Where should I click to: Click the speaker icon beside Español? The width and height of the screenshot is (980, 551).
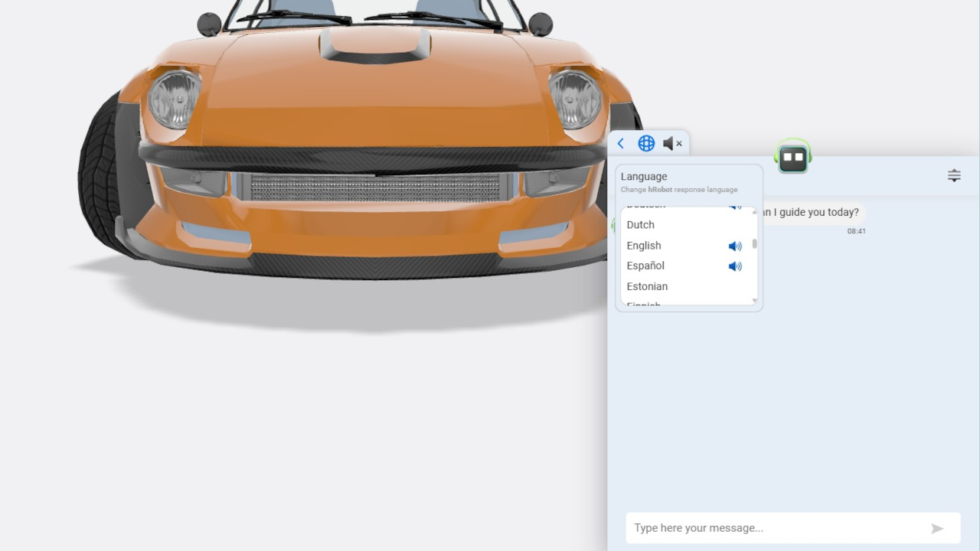(x=735, y=266)
